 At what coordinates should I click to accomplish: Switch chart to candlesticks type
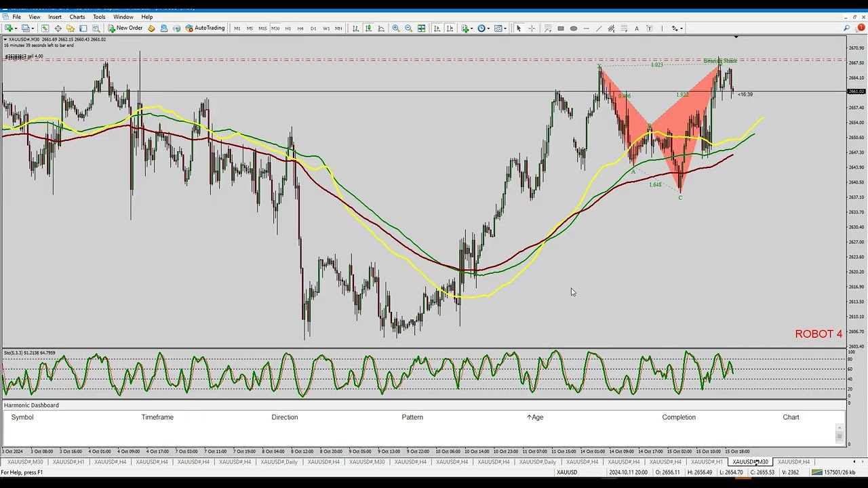[x=368, y=28]
